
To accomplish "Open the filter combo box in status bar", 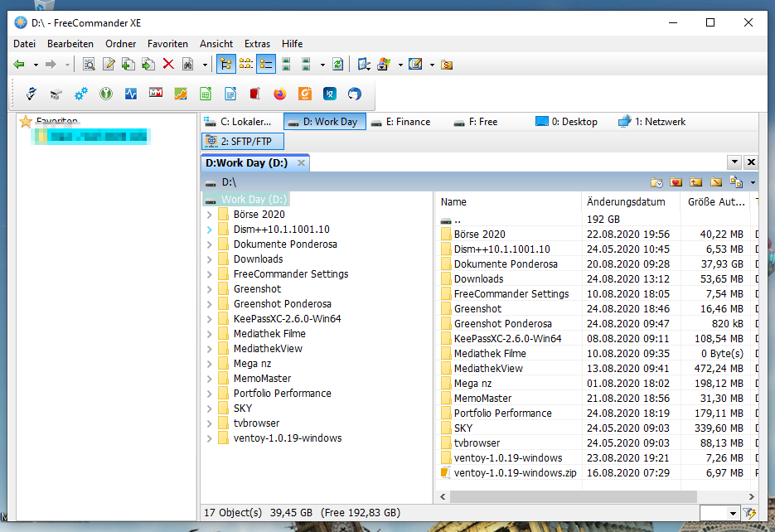I will click(x=719, y=513).
